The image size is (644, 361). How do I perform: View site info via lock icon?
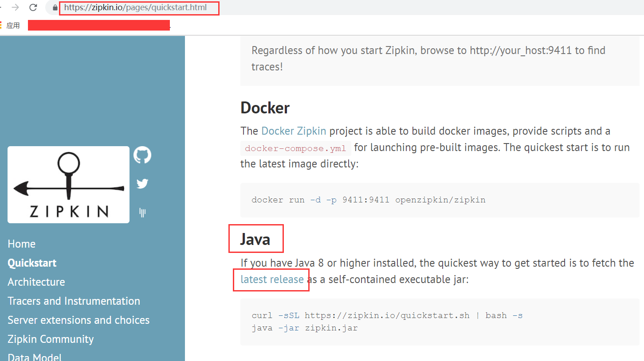tap(55, 8)
